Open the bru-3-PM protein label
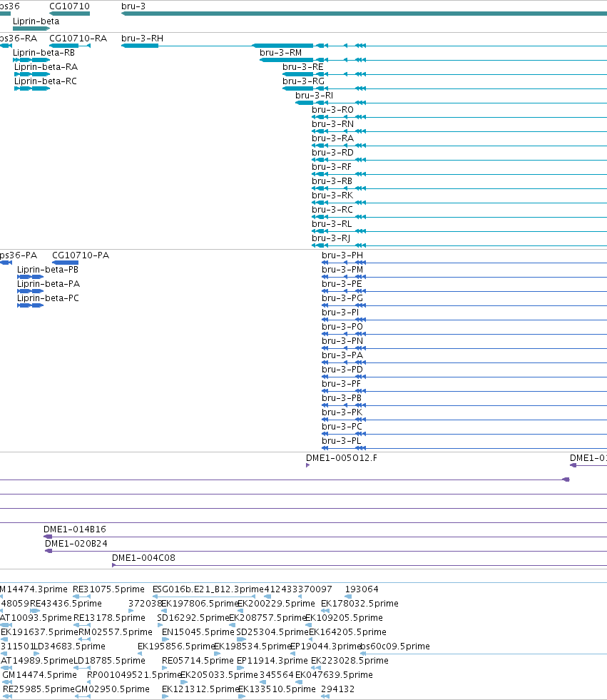Screen dimensions: 607x700 click(x=342, y=270)
